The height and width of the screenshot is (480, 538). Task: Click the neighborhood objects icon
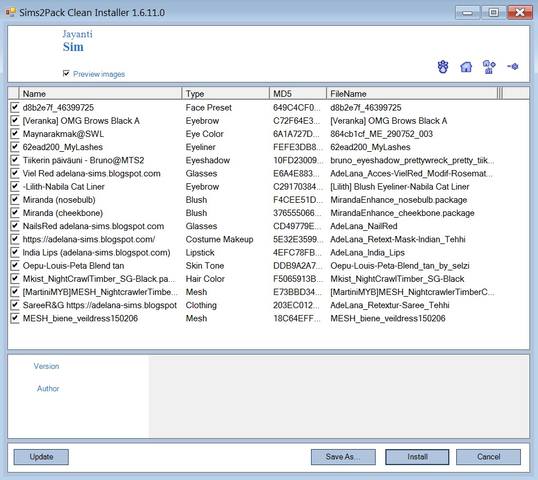pos(489,67)
